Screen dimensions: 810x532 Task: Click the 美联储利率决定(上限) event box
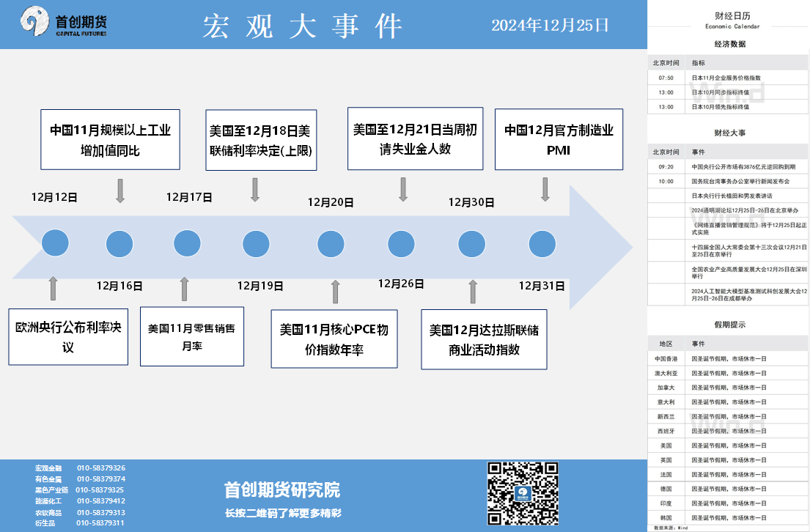(261, 140)
